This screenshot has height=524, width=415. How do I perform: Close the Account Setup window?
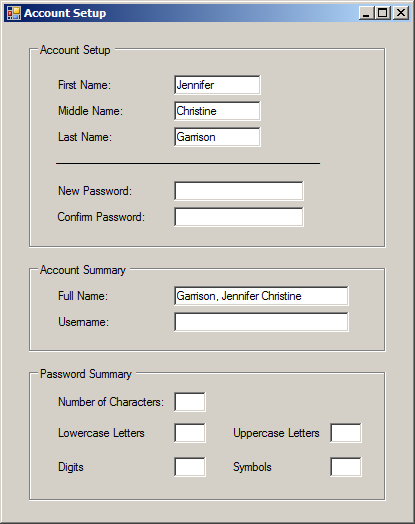(x=401, y=13)
